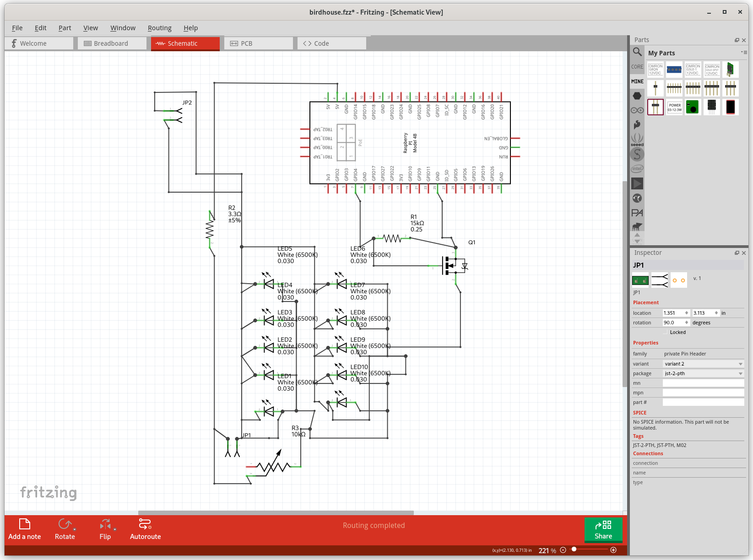
Task: Click the JP1 schematic symbol image in Inspector
Action: 660,280
